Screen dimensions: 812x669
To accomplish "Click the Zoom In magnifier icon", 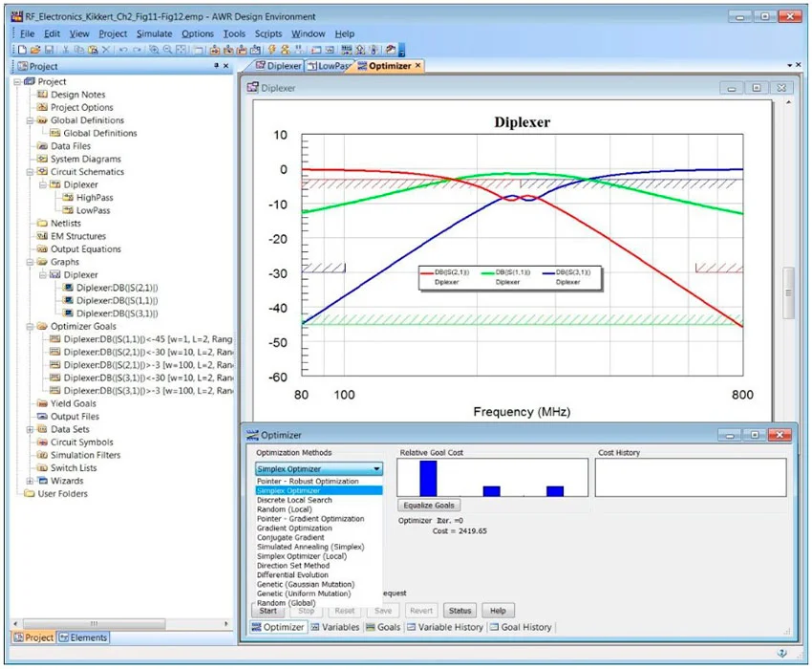I will point(154,49).
